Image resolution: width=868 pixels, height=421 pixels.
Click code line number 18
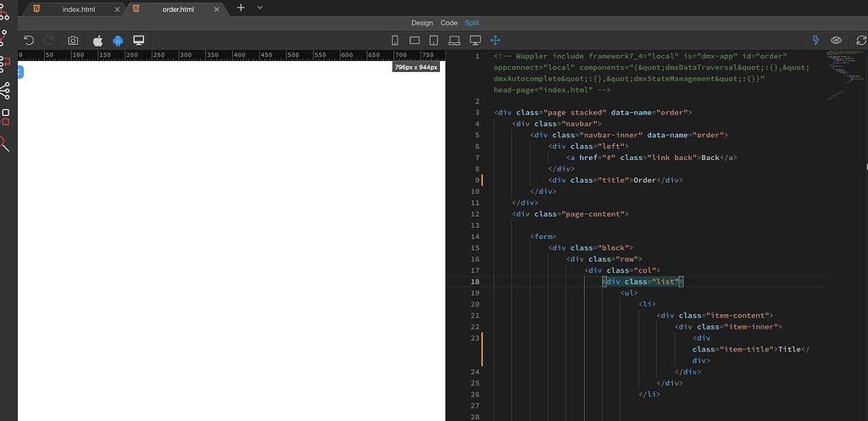pyautogui.click(x=476, y=281)
